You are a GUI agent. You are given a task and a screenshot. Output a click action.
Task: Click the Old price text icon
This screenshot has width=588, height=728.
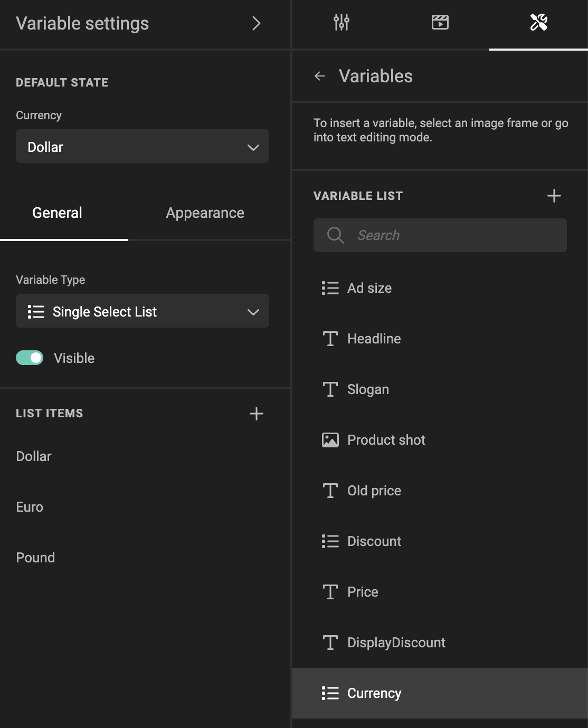pyautogui.click(x=330, y=491)
